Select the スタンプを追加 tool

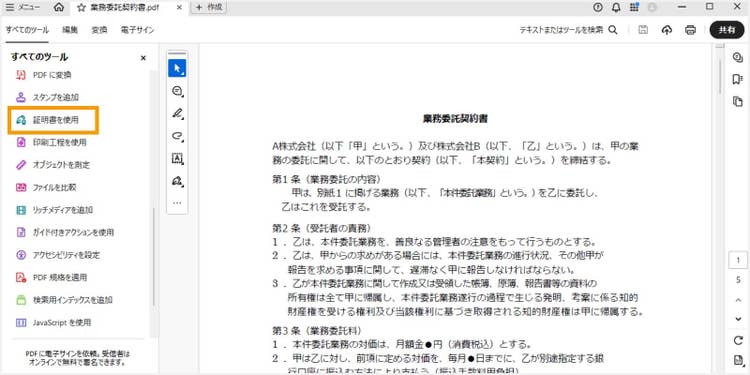pyautogui.click(x=47, y=98)
